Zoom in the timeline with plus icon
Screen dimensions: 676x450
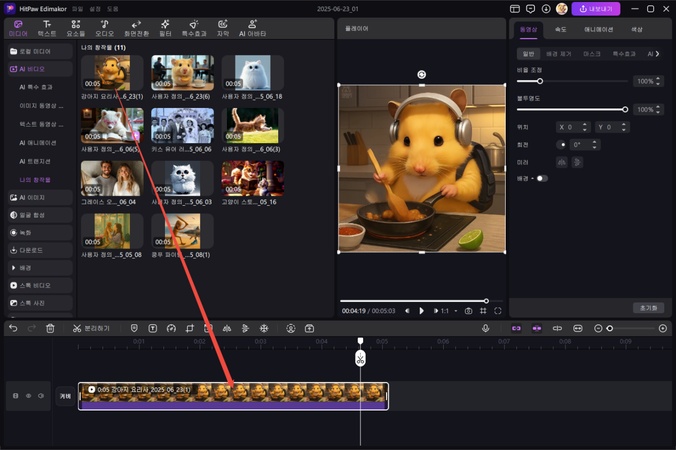[663, 328]
